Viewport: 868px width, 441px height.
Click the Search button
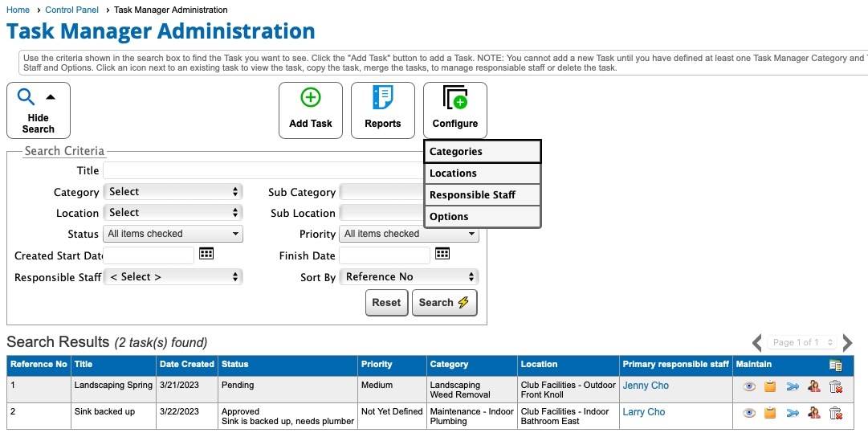point(445,303)
